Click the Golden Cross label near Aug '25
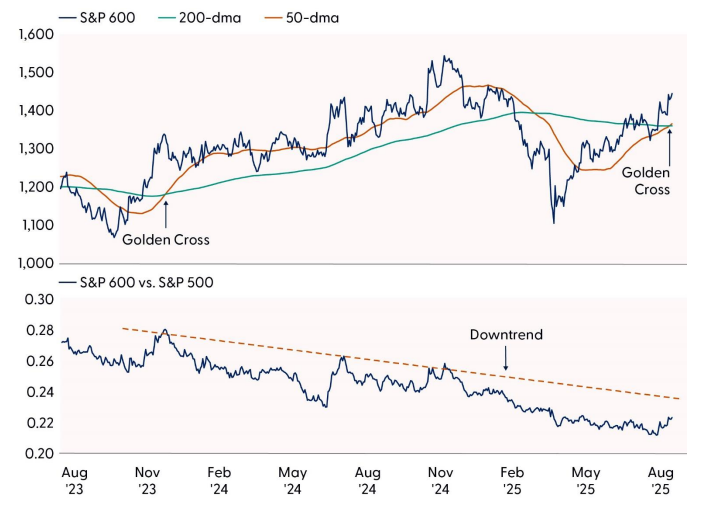 click(x=645, y=180)
